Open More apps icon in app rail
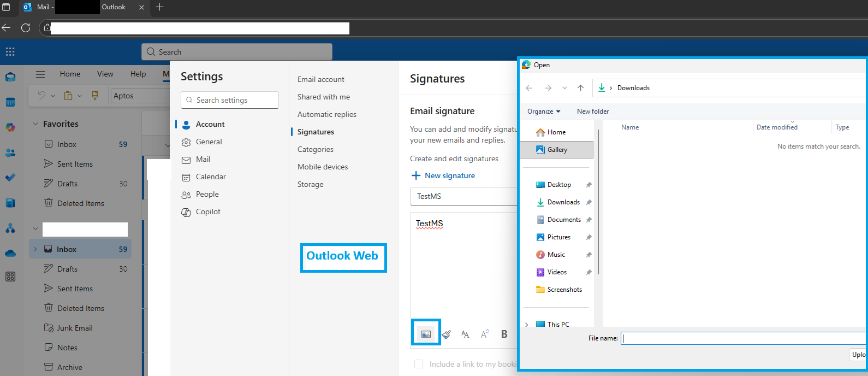 point(10,277)
